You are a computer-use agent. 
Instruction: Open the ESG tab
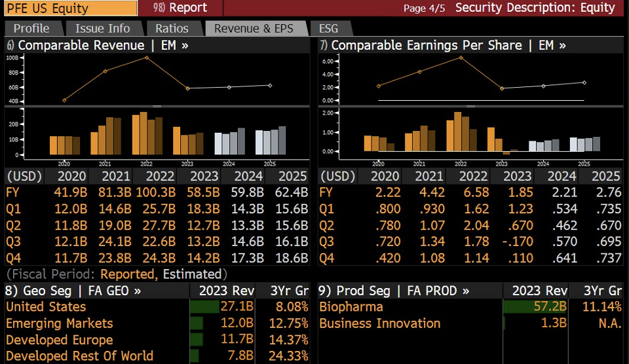pyautogui.click(x=328, y=28)
